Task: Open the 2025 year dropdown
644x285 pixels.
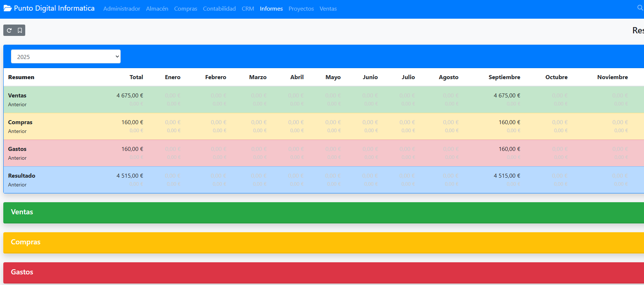Action: coord(66,57)
